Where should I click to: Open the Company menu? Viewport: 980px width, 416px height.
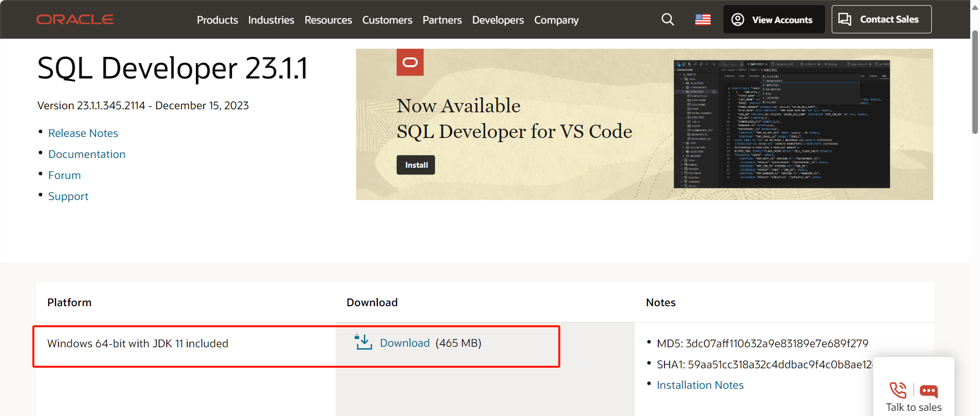556,20
